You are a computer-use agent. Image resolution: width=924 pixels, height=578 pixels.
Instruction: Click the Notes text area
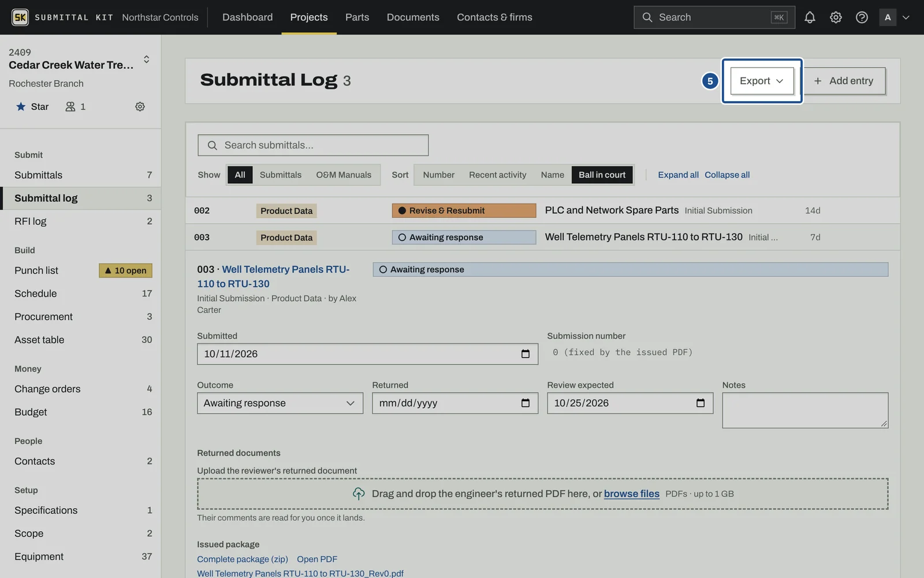pos(805,410)
